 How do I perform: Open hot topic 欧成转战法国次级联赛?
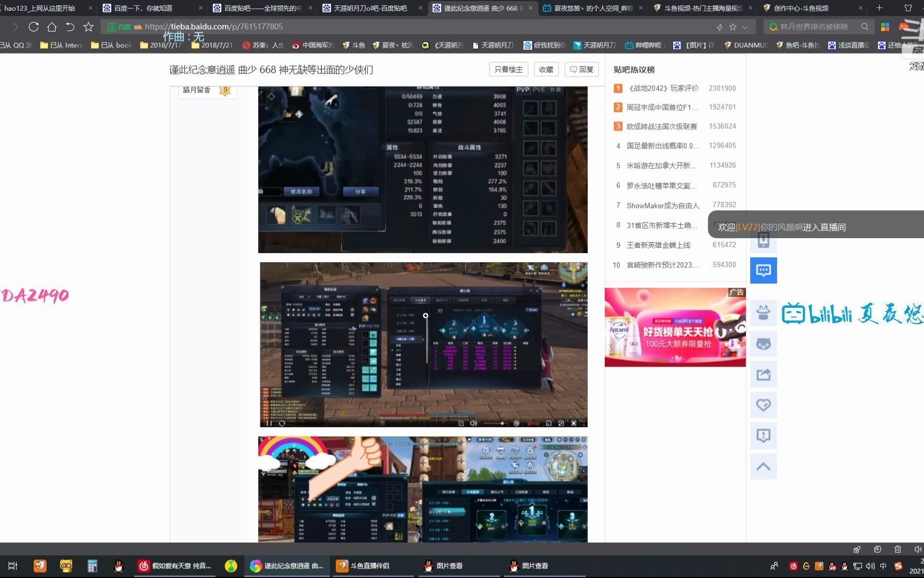[662, 126]
